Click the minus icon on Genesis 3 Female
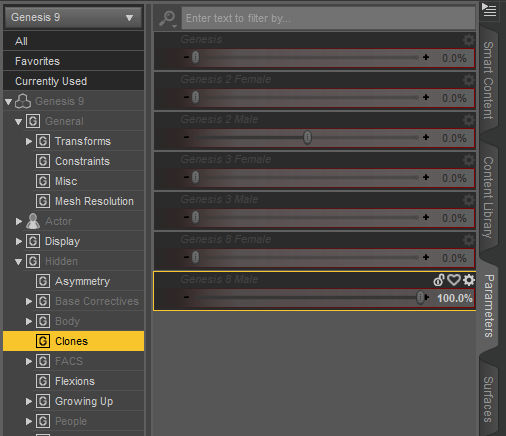Image resolution: width=506 pixels, height=436 pixels. point(186,177)
